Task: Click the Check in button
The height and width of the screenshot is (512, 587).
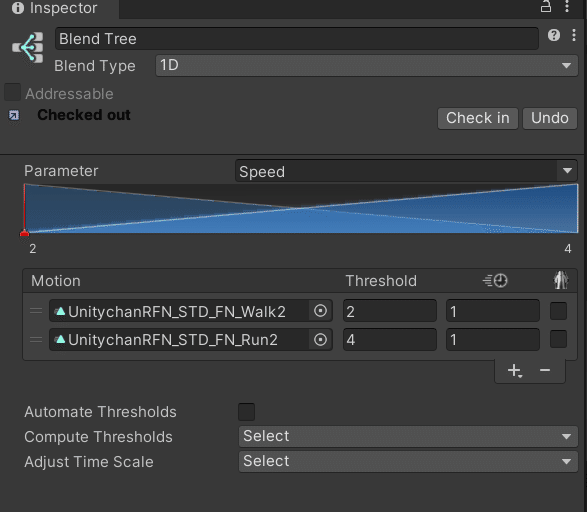Action: [x=478, y=118]
